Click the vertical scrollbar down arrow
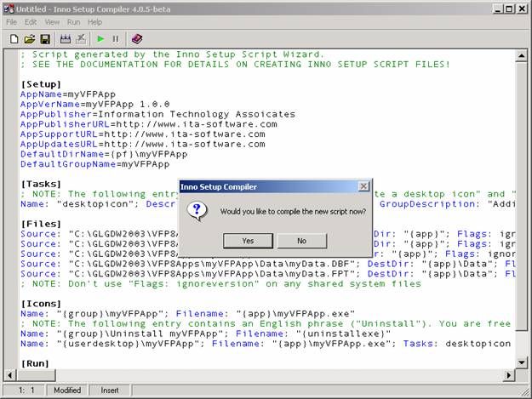Image resolution: width=532 pixels, height=399 pixels. click(x=521, y=362)
